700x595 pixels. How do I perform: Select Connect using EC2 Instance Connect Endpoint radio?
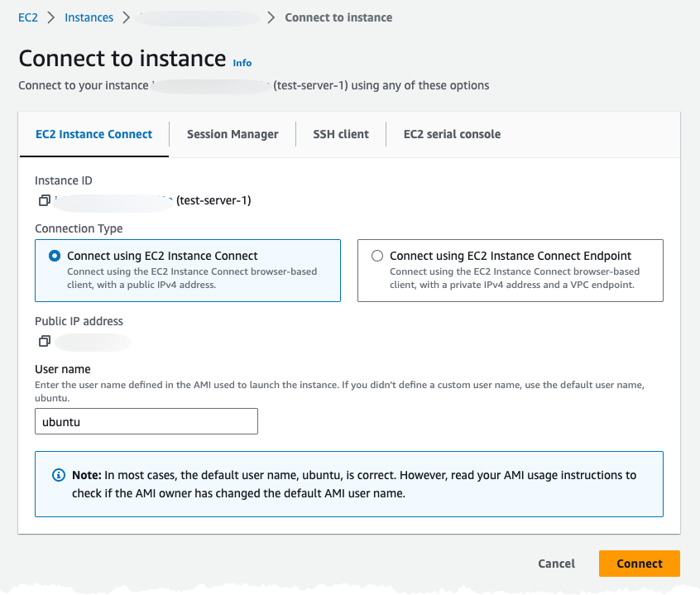pos(377,256)
